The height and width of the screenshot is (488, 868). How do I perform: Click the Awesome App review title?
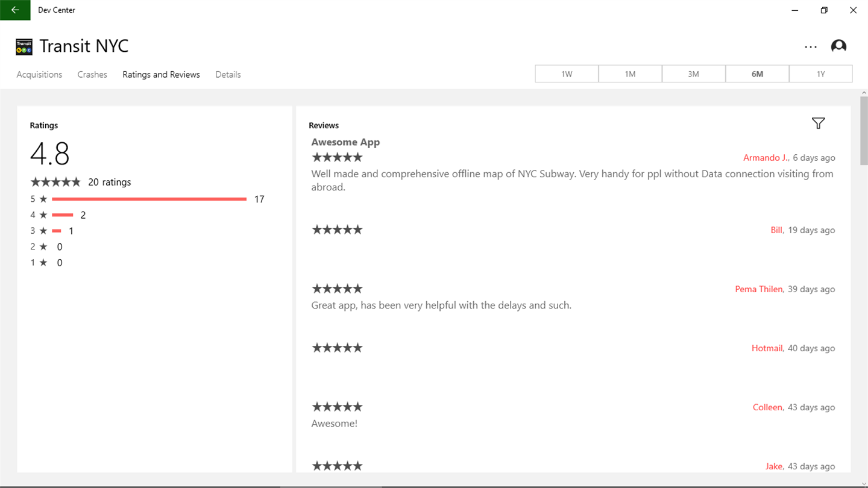click(345, 142)
